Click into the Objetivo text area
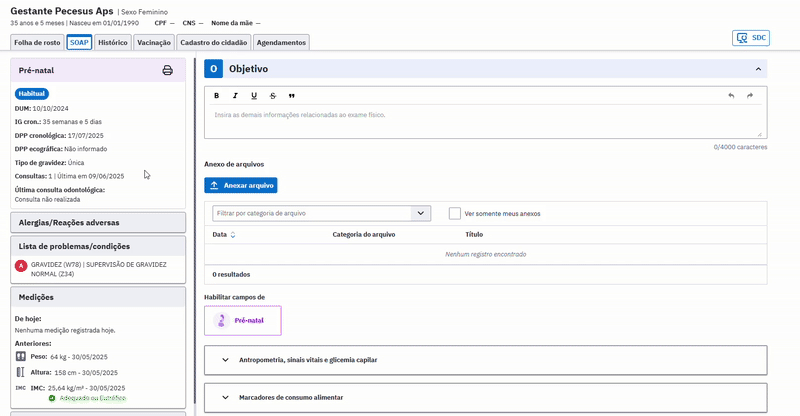This screenshot has height=416, width=800. point(485,121)
